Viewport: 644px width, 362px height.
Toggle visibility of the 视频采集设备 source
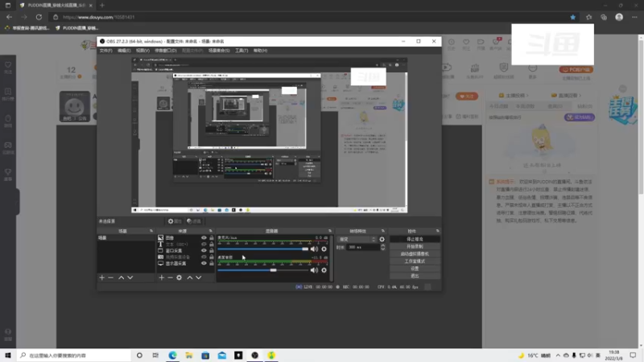coord(204,257)
